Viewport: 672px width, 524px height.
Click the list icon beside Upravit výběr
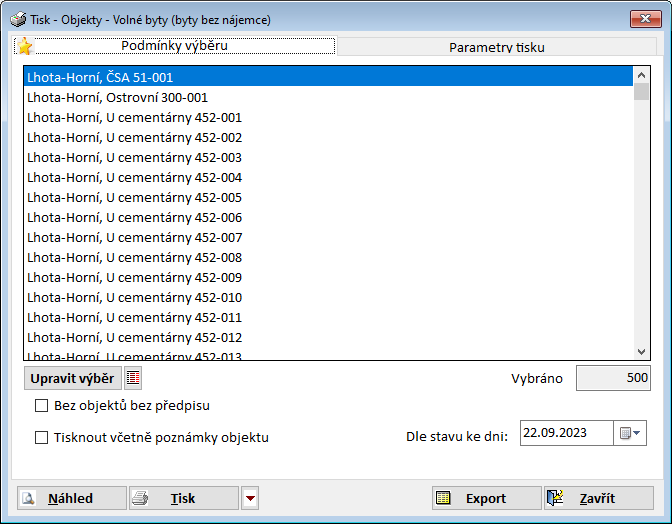(x=133, y=378)
